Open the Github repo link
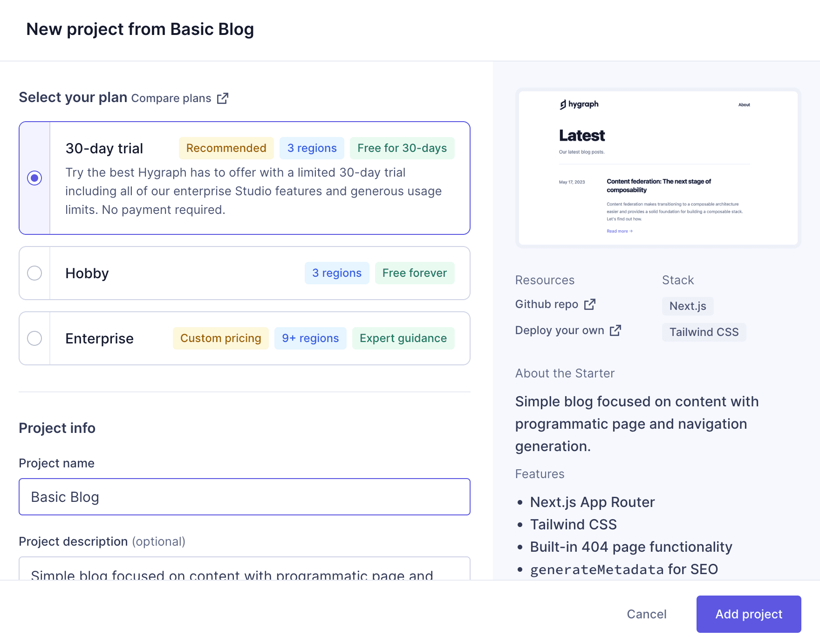The width and height of the screenshot is (820, 644). (547, 304)
